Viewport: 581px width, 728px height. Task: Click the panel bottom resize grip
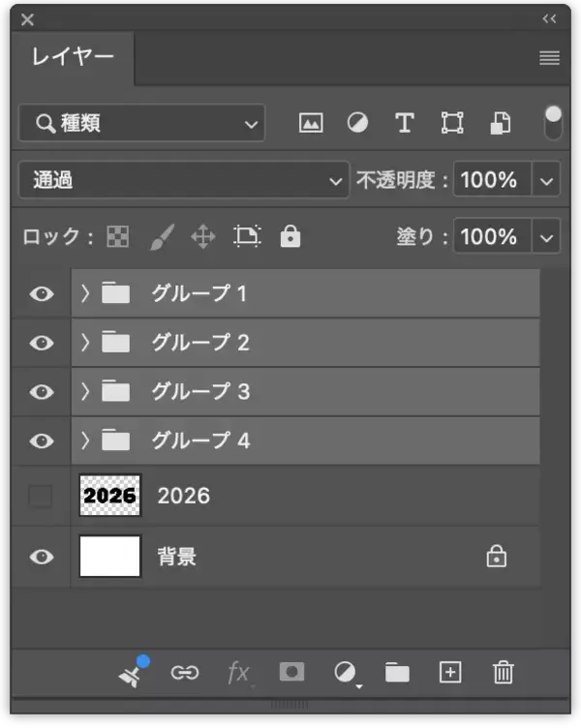pyautogui.click(x=290, y=705)
